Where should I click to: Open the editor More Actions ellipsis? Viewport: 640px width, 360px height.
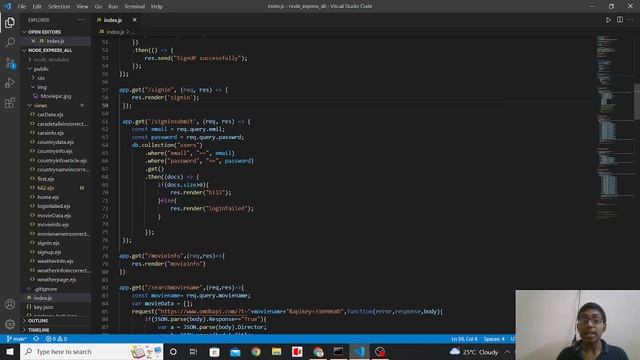click(631, 20)
